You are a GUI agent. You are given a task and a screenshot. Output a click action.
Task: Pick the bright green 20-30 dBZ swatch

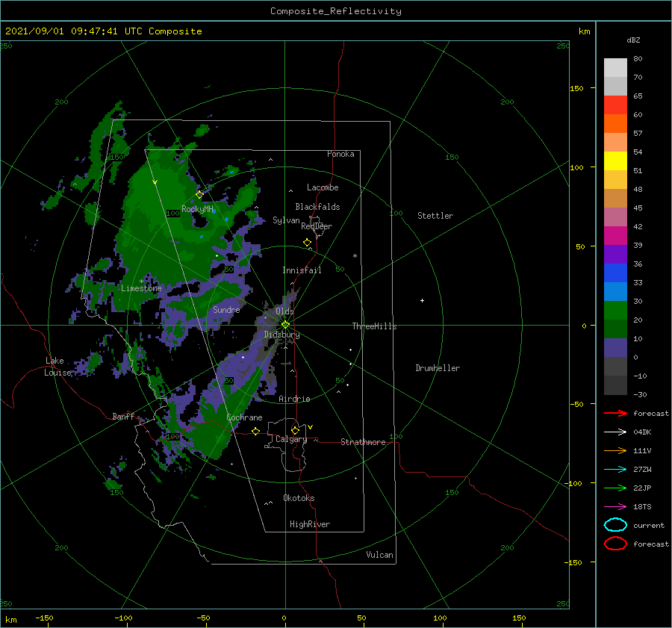pos(615,311)
